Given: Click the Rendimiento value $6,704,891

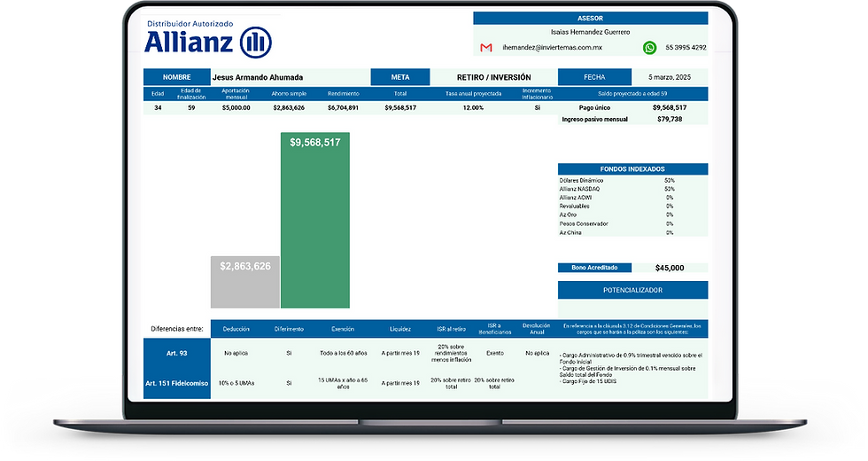Looking at the screenshot, I should tap(344, 107).
